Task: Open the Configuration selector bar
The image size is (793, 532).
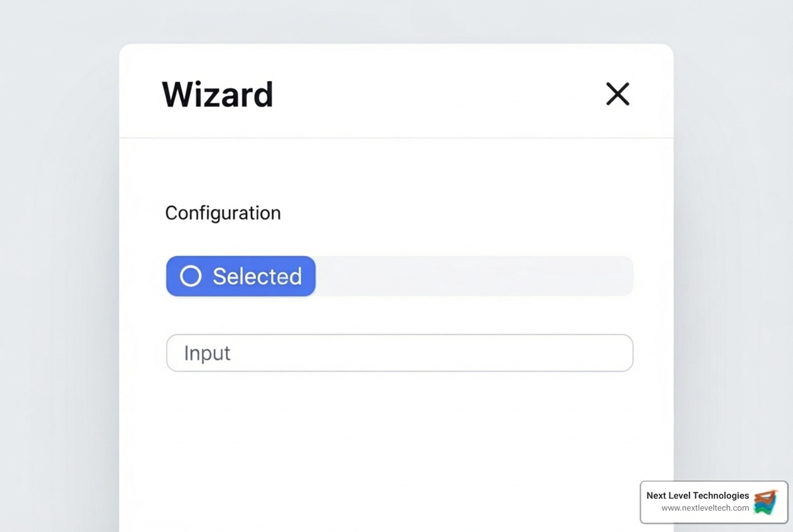Action: pos(400,276)
